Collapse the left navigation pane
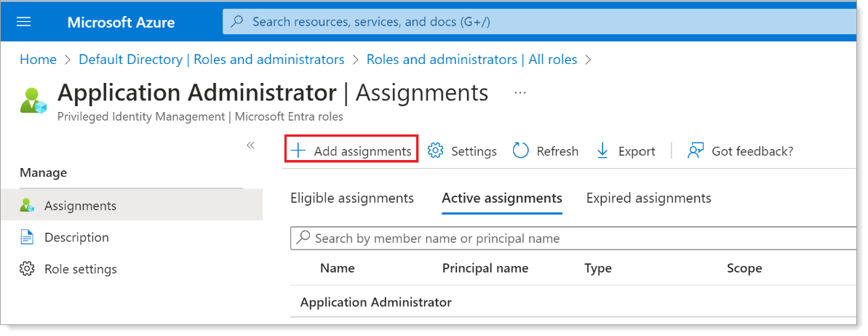 [250, 145]
